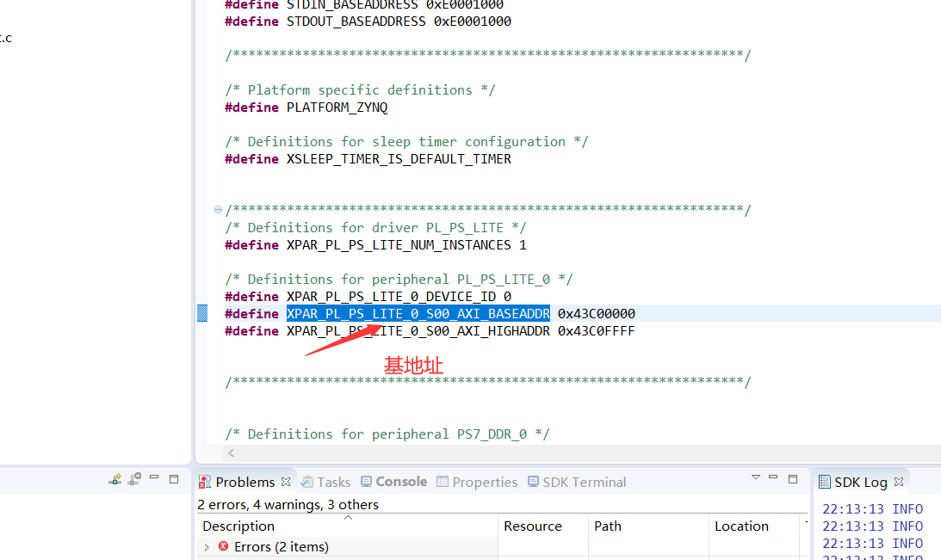The image size is (941, 560).
Task: Click the PLATFORM_ZYNQ define line
Action: click(x=306, y=108)
